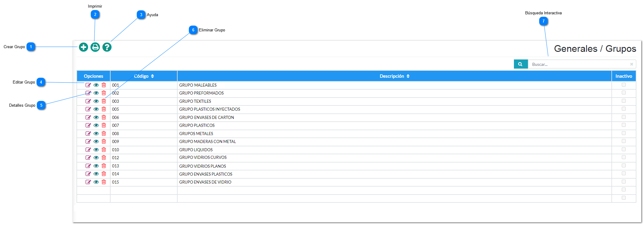Click the Opciones column header
This screenshot has height=225, width=644.
[94, 76]
